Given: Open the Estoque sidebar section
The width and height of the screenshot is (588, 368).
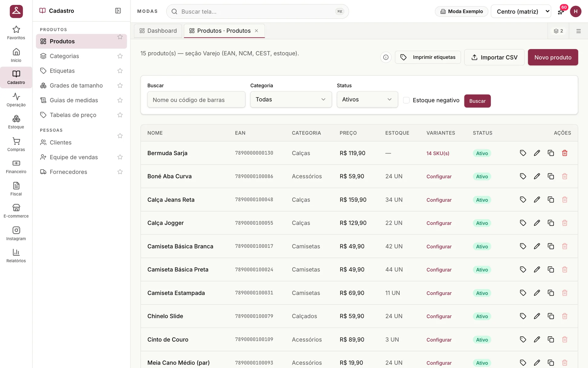Looking at the screenshot, I should (x=16, y=122).
